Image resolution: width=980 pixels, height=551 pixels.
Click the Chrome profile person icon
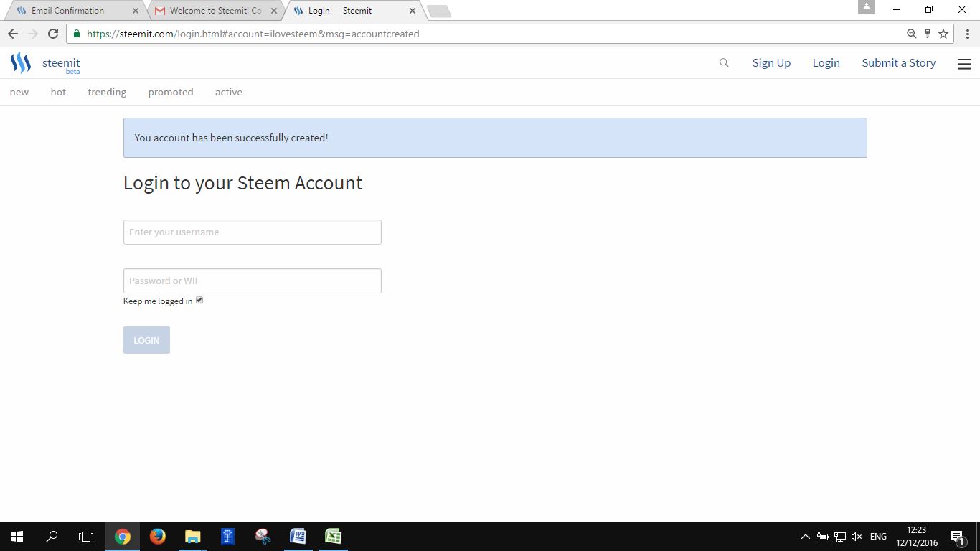pyautogui.click(x=867, y=6)
